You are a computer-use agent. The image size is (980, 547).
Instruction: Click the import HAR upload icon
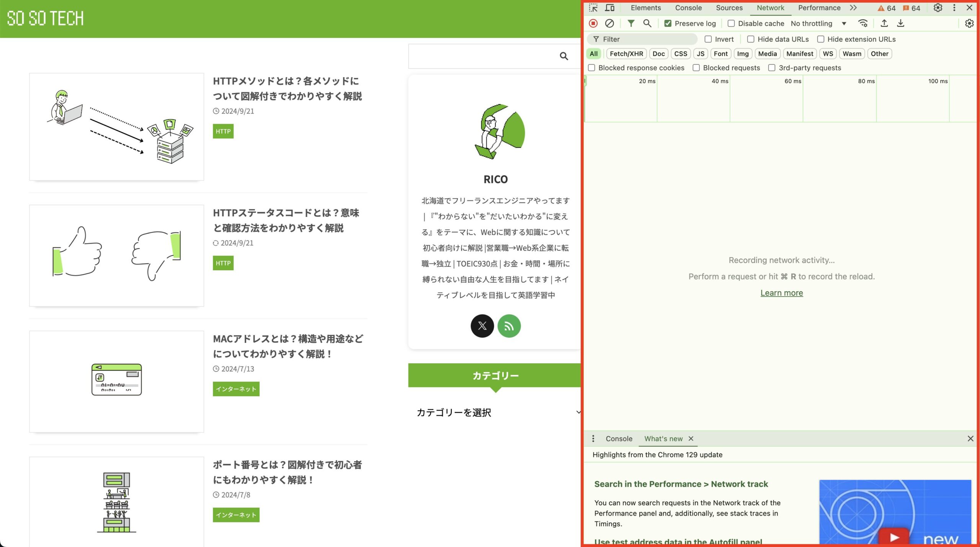click(884, 23)
